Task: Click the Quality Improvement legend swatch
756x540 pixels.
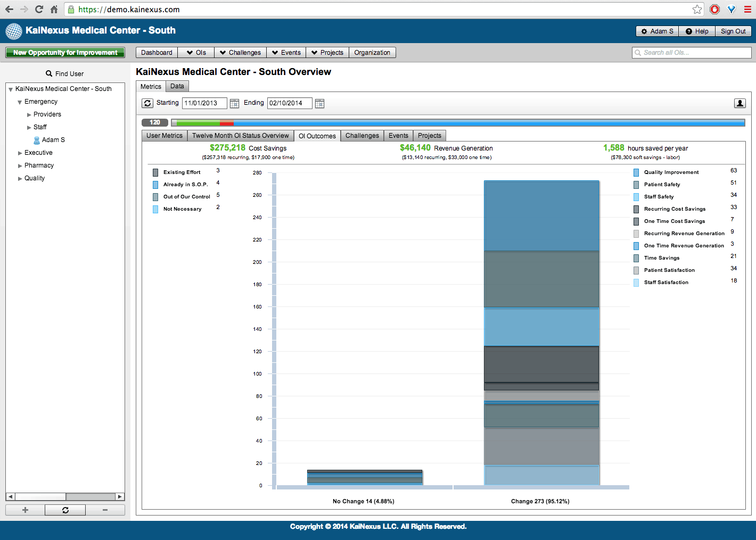Action: [x=636, y=172]
